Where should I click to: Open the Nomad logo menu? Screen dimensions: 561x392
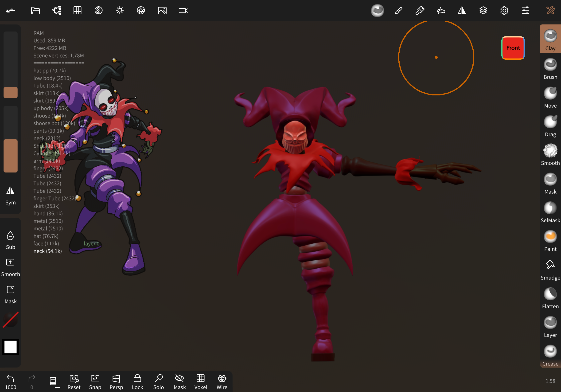pyautogui.click(x=11, y=11)
